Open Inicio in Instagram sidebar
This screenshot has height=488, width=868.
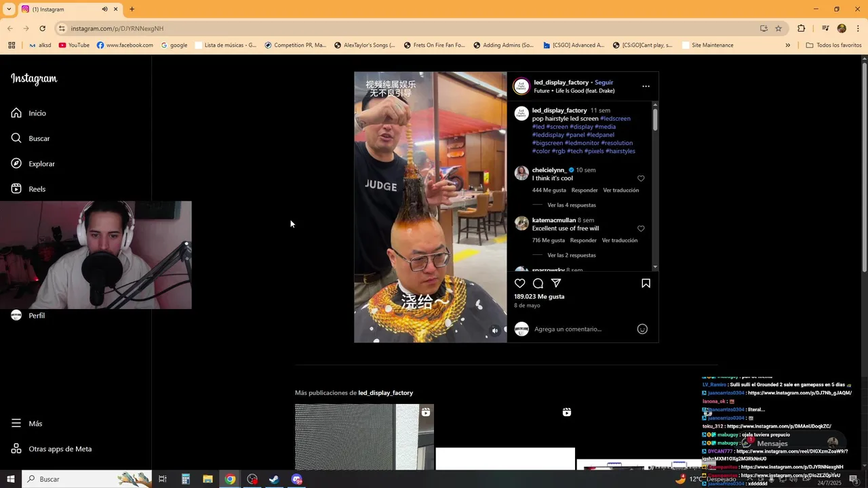pos(28,113)
